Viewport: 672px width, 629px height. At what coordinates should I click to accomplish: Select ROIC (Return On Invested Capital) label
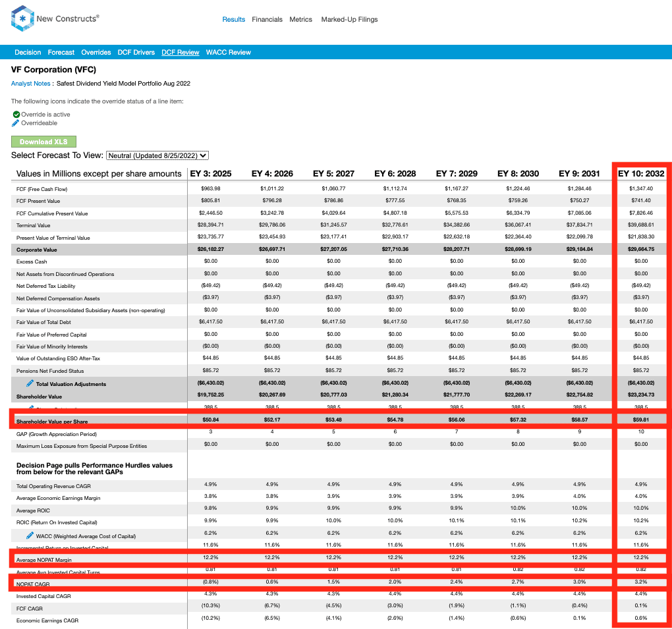[57, 523]
